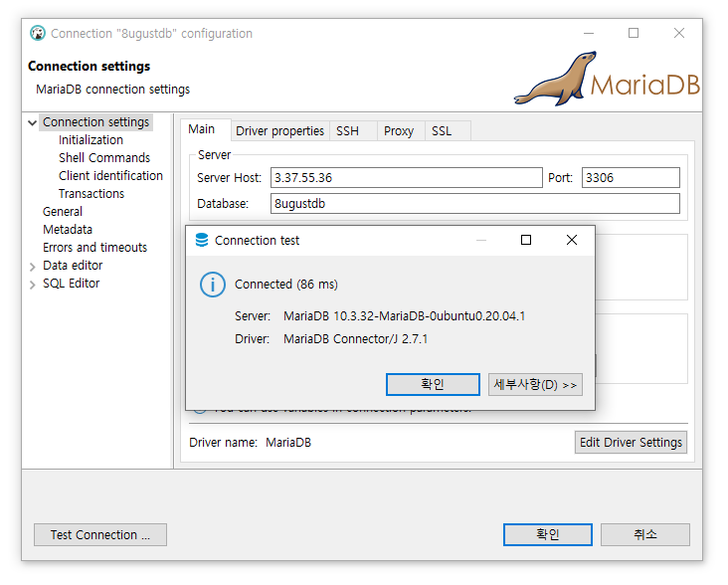
Task: Click the bottom 확인 button in configuration window
Action: point(548,535)
